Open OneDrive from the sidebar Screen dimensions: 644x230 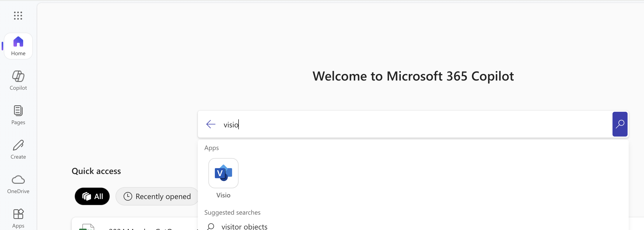18,184
